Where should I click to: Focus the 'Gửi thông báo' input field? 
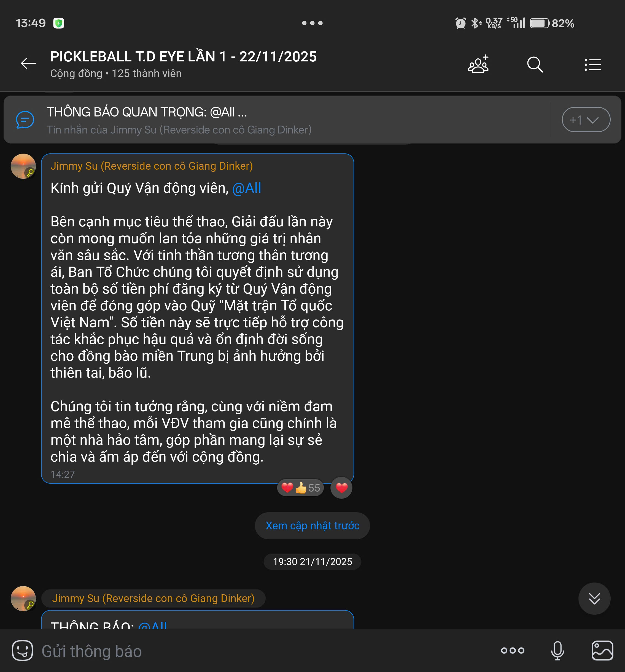pos(237,651)
